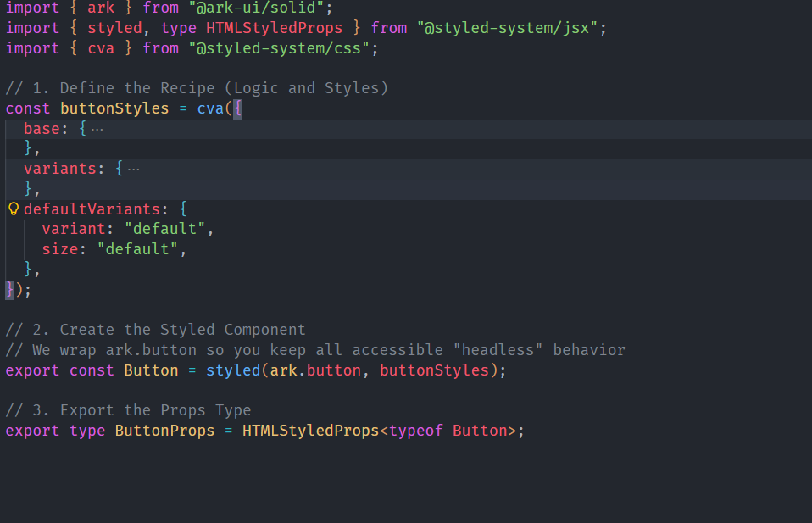Click the defaultVariants property key
812x523 pixels.
click(92, 209)
